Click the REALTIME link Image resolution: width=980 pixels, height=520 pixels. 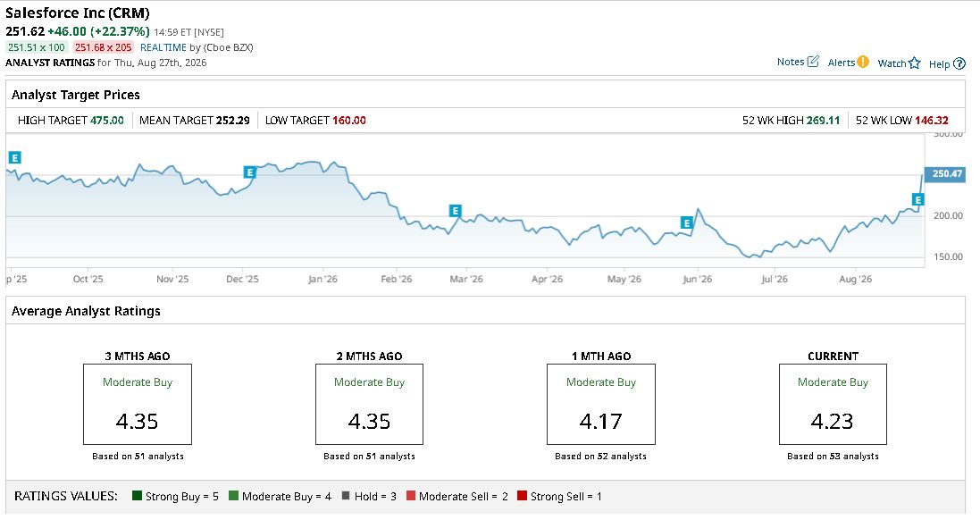(163, 47)
